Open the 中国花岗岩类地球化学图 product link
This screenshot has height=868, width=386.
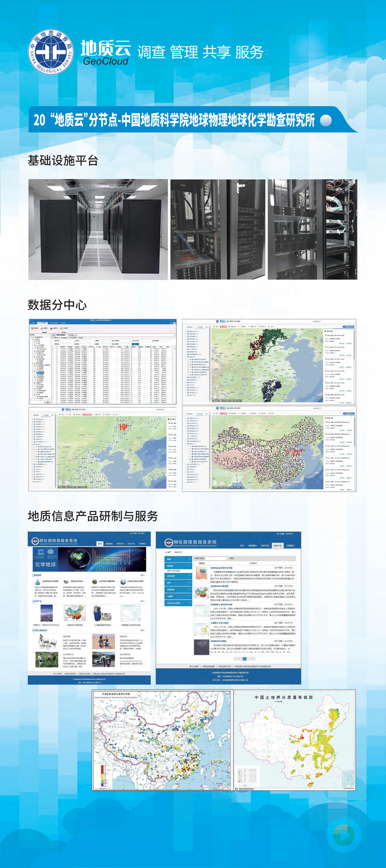221,568
